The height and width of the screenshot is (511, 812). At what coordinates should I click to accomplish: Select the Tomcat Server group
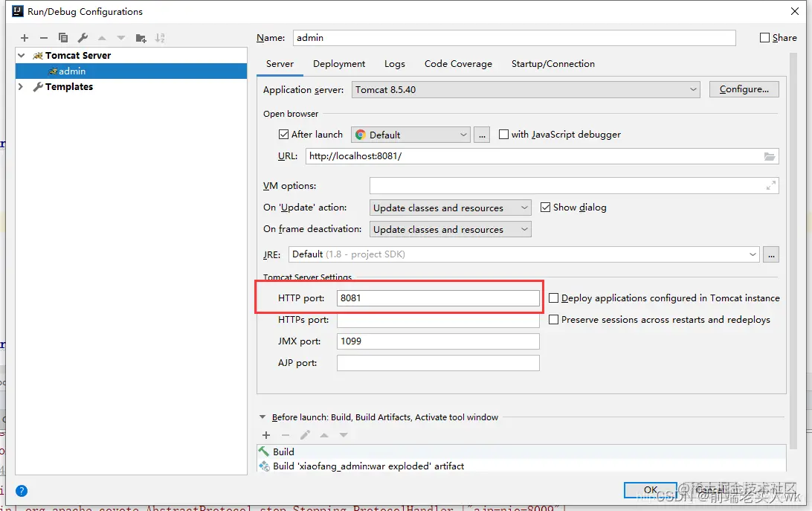point(77,56)
